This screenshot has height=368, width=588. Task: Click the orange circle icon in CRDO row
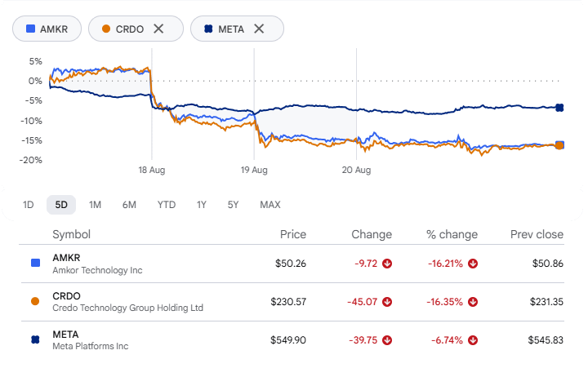(35, 301)
